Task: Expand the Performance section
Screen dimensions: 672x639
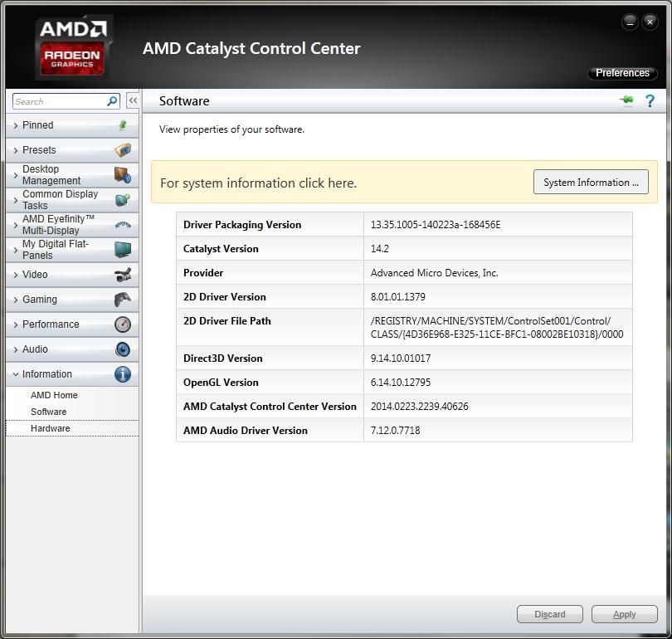Action: pyautogui.click(x=72, y=324)
